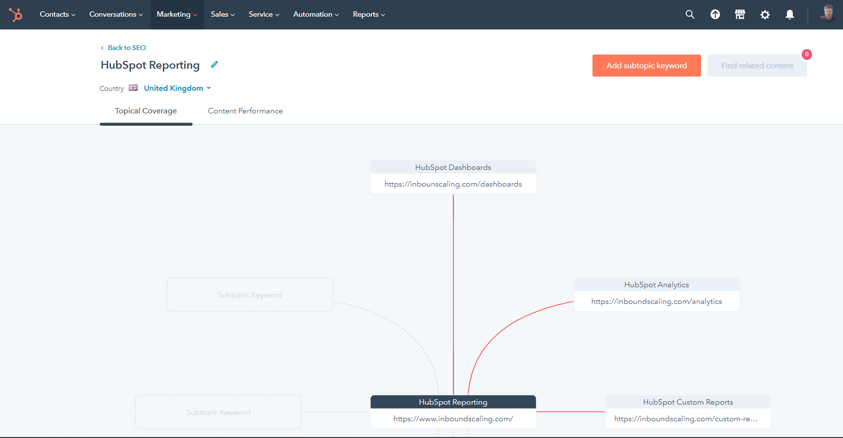Open the Sales menu

[223, 15]
